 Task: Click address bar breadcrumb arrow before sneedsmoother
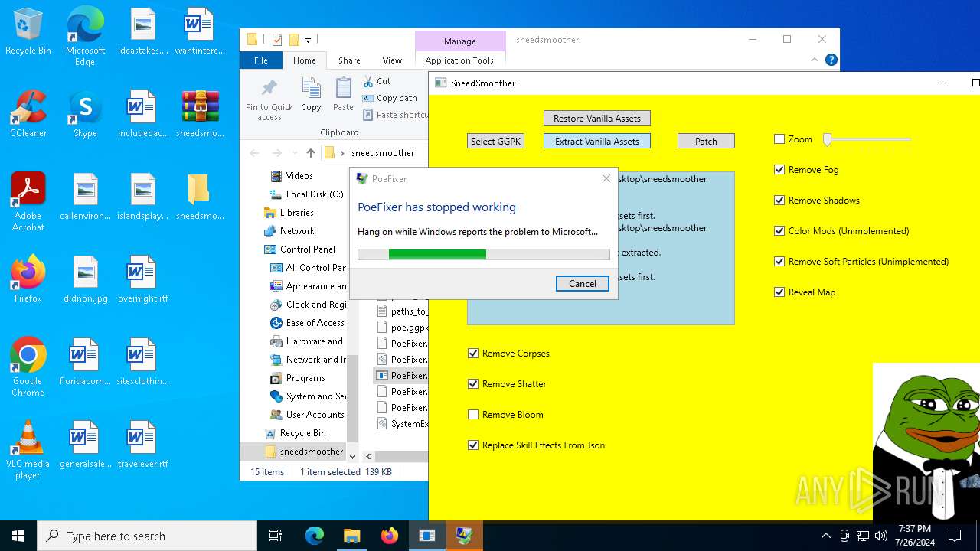[342, 153]
